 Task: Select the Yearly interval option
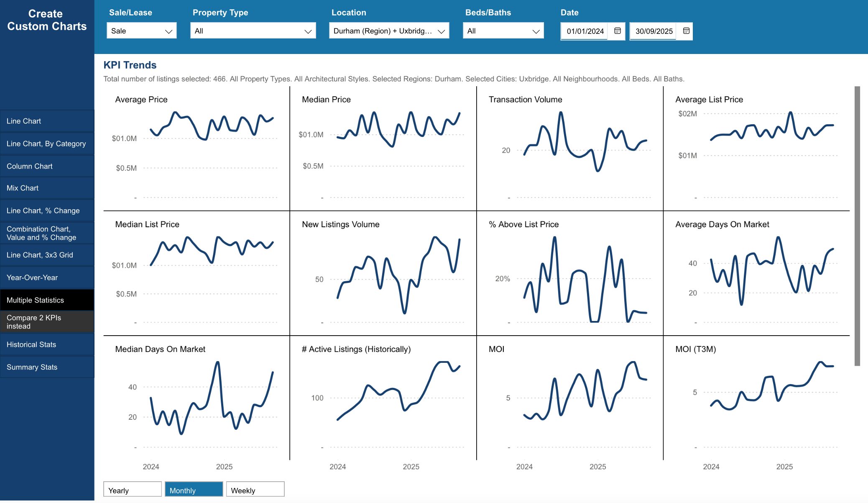click(x=132, y=490)
